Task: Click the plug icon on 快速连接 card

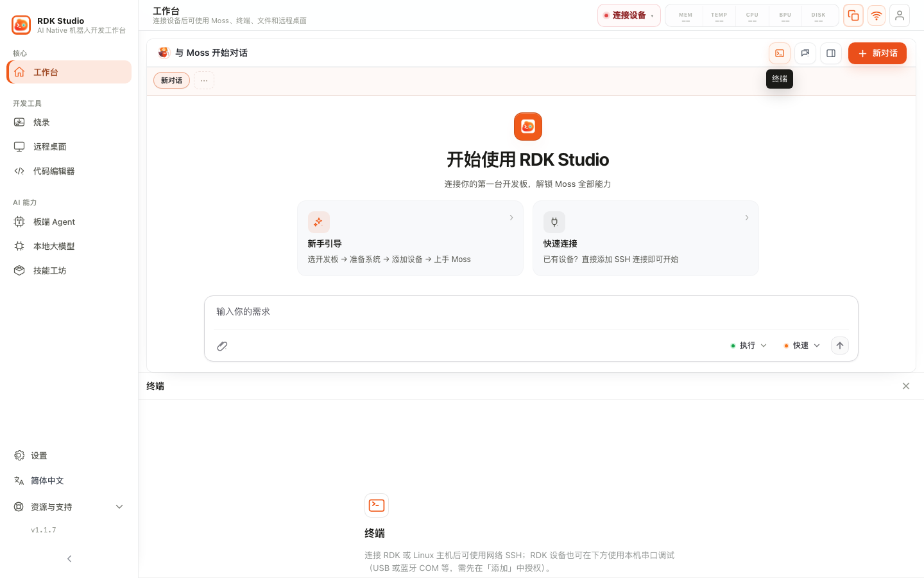Action: pyautogui.click(x=554, y=222)
